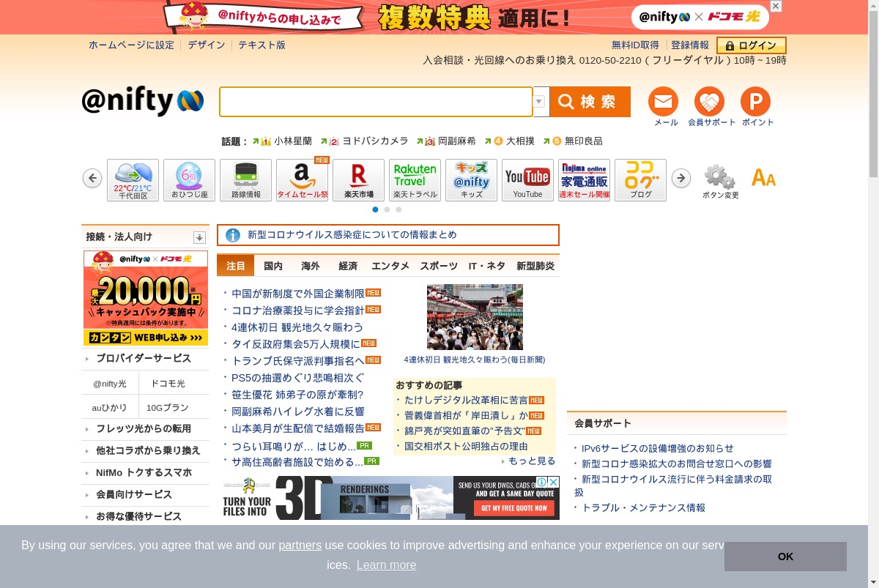Click the third carousel page dot
This screenshot has height=588, width=879.
tap(398, 209)
